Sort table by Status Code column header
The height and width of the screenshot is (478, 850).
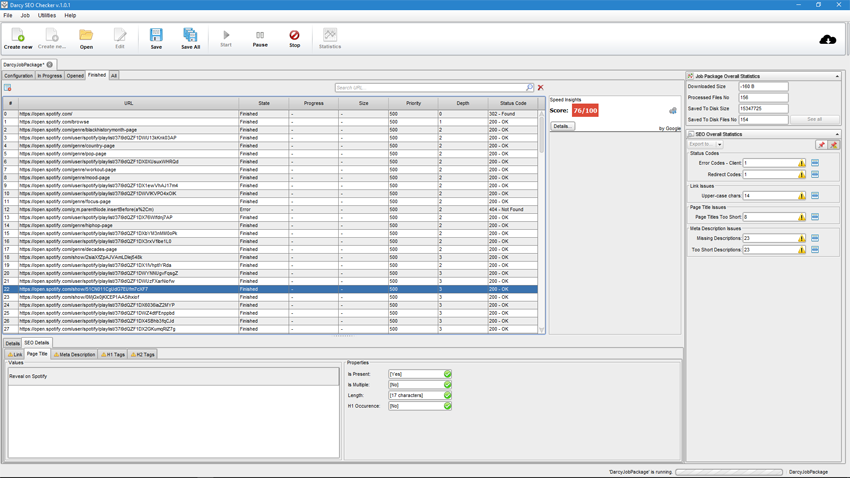click(513, 103)
